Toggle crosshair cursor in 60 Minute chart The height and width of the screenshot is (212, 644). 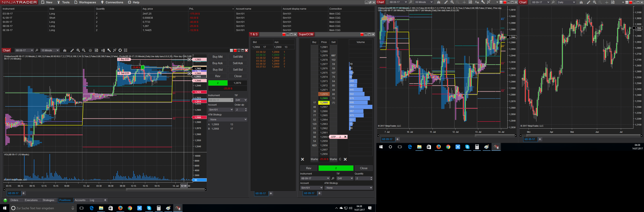coord(464,2)
